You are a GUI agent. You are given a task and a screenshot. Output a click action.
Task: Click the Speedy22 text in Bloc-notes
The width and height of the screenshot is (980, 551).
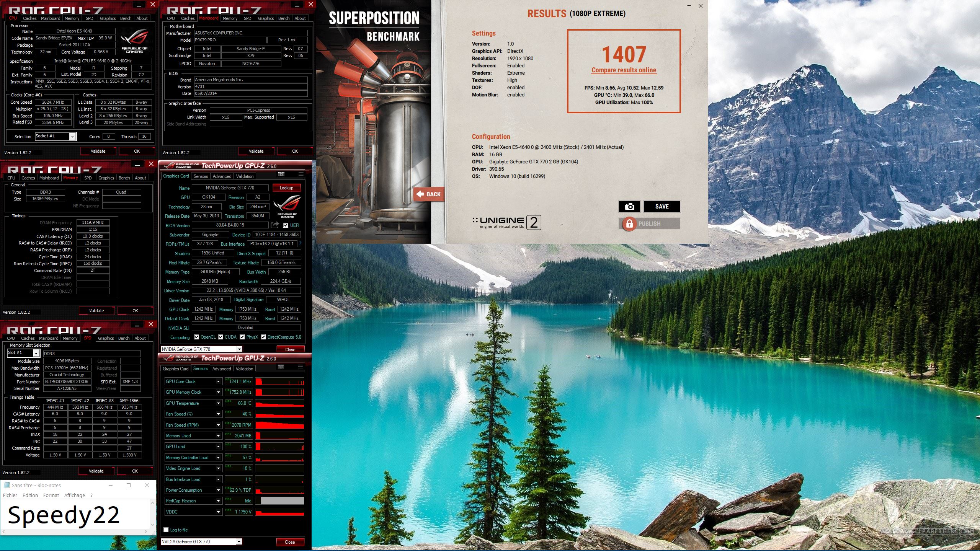pyautogui.click(x=64, y=515)
